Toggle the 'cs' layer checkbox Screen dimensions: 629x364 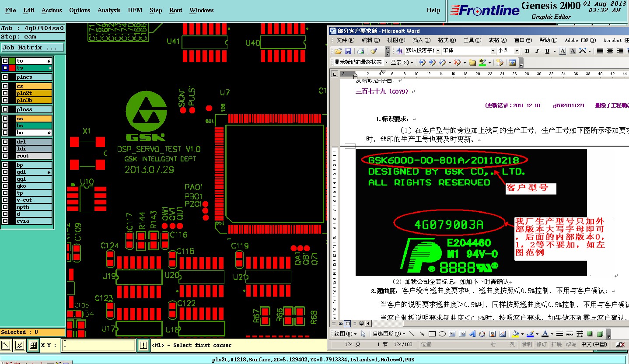(x=5, y=86)
